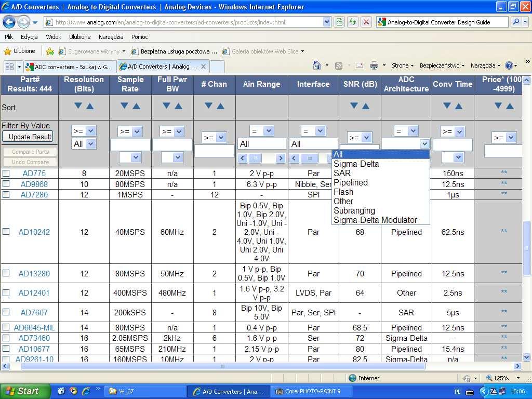Check the AD12401 row checkbox
532x399 pixels.
tap(6, 292)
